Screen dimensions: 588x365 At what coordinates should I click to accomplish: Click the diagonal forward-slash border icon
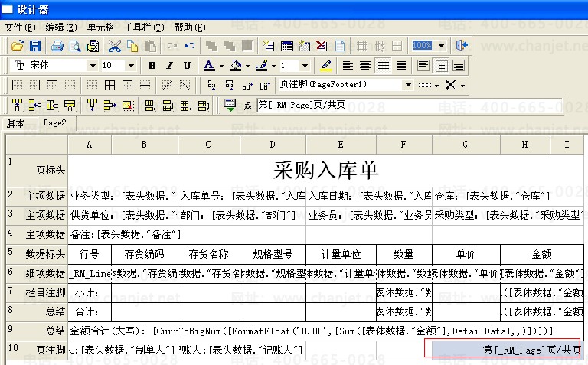coord(167,86)
